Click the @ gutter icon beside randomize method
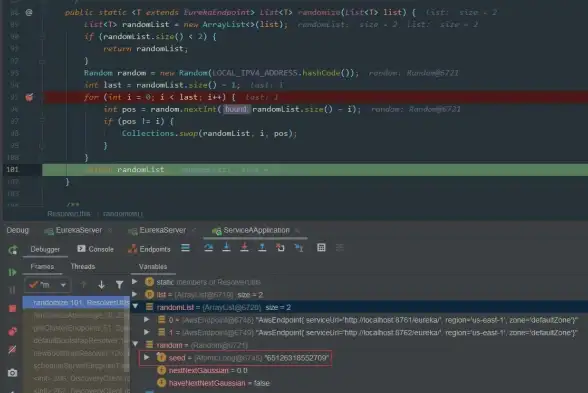 pos(29,12)
